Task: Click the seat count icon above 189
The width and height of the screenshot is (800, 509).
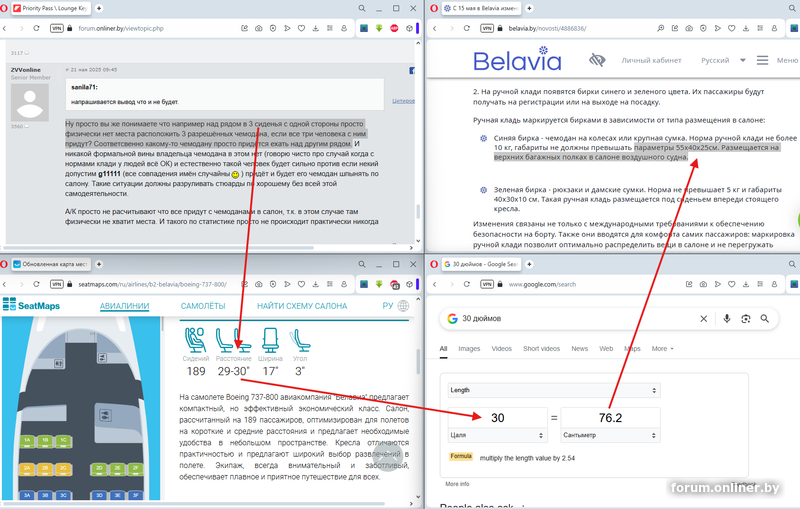Action: (x=195, y=340)
